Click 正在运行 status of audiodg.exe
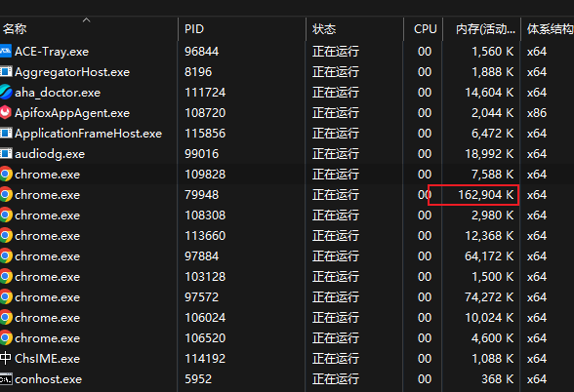Image resolution: width=574 pixels, height=392 pixels. click(x=336, y=154)
